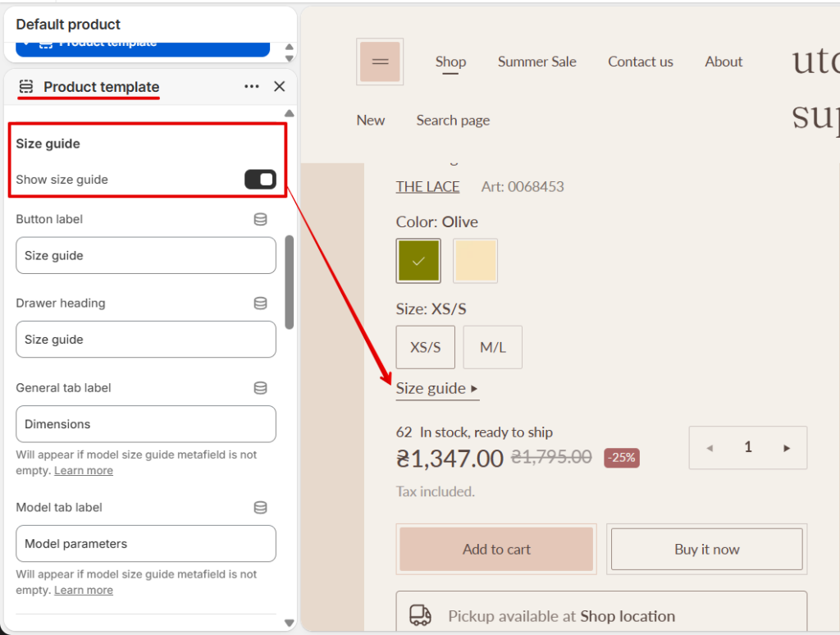Open THE LACE vendor link

click(427, 186)
